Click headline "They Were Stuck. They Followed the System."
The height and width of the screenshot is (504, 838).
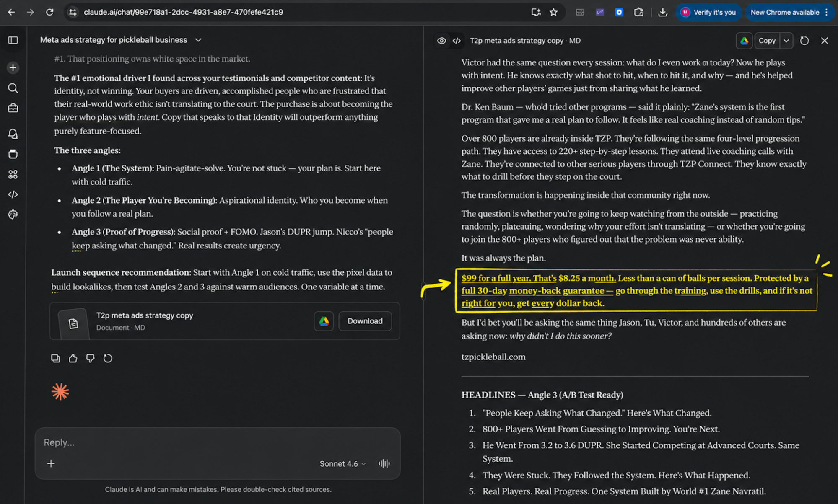[x=569, y=476]
